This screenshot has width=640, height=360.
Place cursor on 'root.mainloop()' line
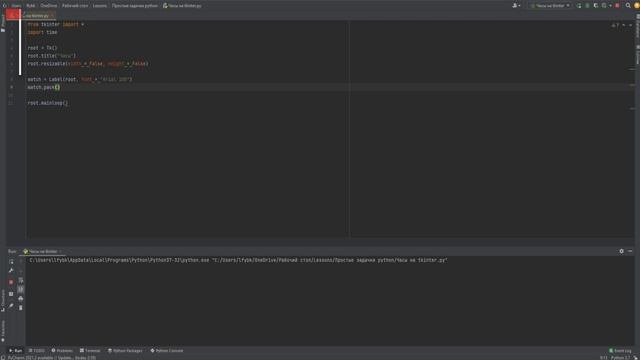pyautogui.click(x=48, y=103)
